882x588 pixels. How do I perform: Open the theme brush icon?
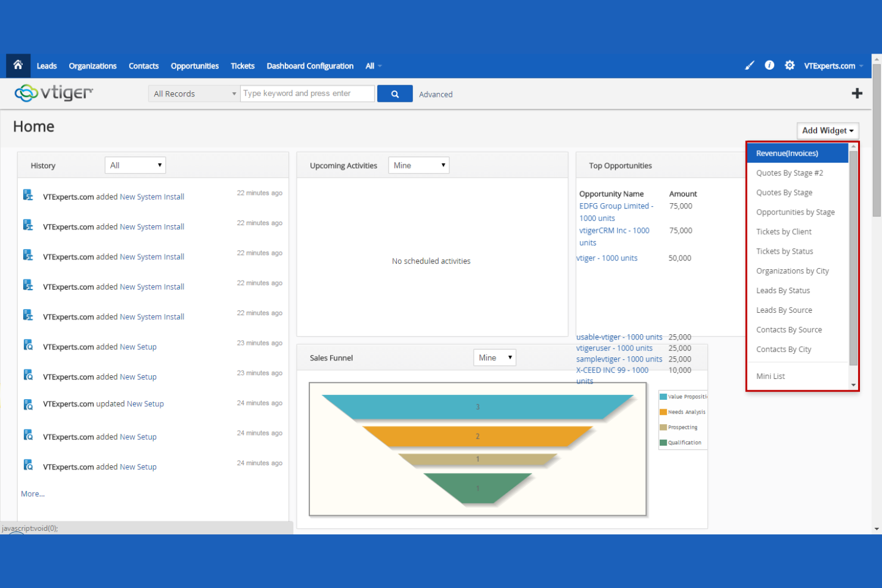point(750,66)
